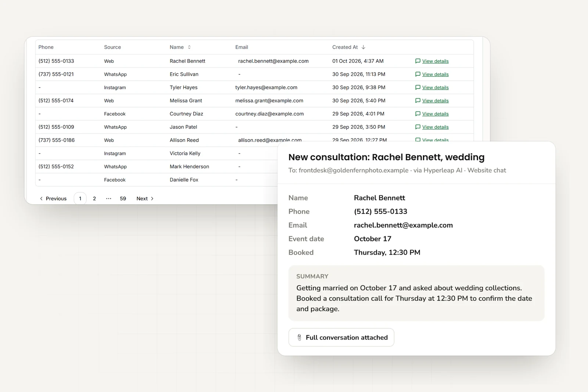This screenshot has height=392, width=588.
Task: Click the Phone column header
Action: pyautogui.click(x=46, y=47)
